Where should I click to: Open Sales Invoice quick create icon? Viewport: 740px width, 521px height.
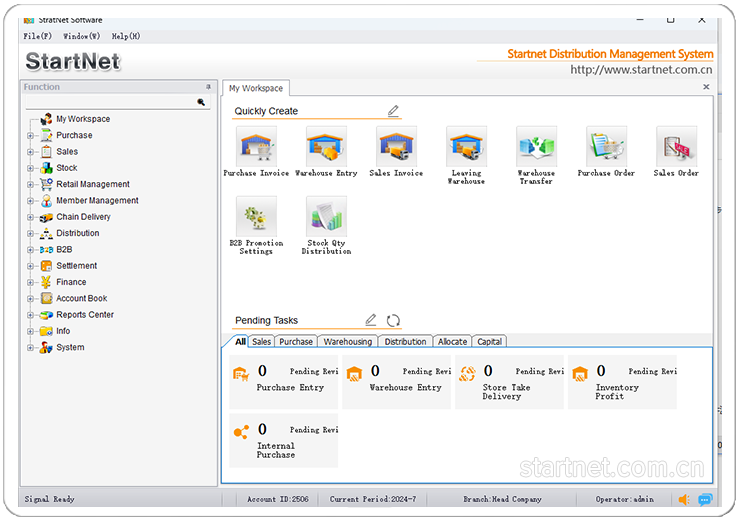coord(396,146)
